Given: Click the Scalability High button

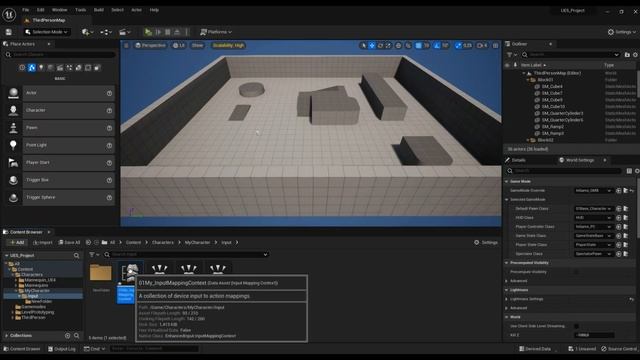Looking at the screenshot, I should 228,45.
